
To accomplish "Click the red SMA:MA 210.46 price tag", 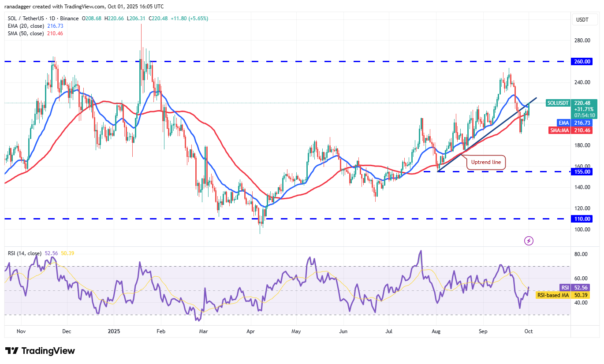I will coord(582,130).
